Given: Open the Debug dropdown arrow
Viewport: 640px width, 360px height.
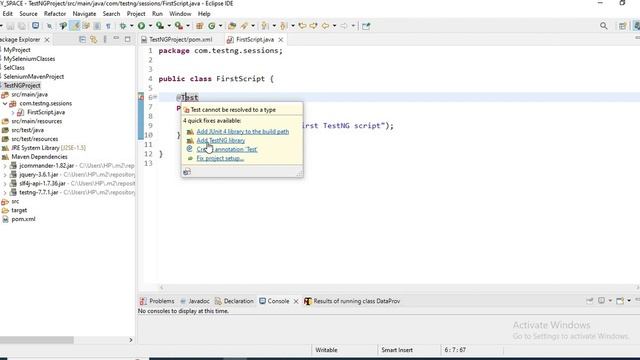Looking at the screenshot, I should (131, 26).
